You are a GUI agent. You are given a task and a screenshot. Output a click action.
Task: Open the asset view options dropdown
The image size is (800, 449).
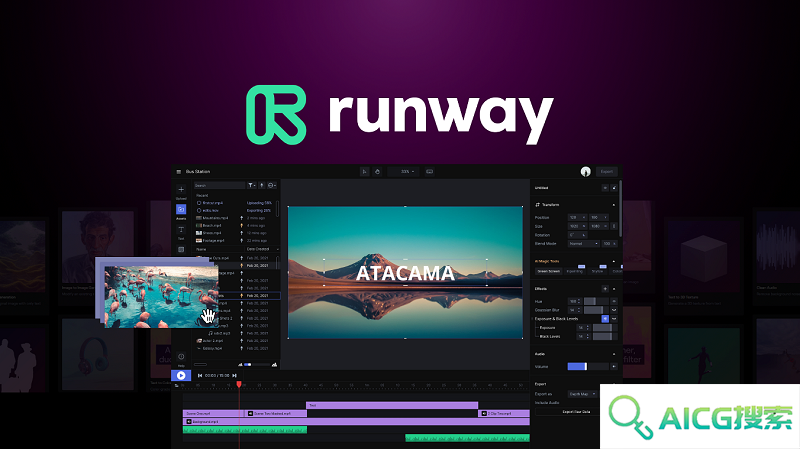point(271,185)
